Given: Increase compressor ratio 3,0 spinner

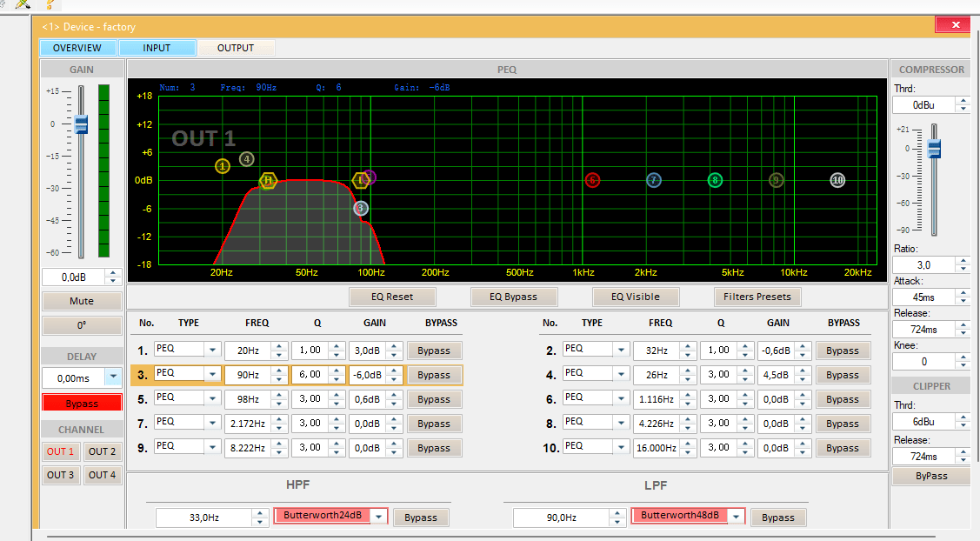Looking at the screenshot, I should pos(963,261).
